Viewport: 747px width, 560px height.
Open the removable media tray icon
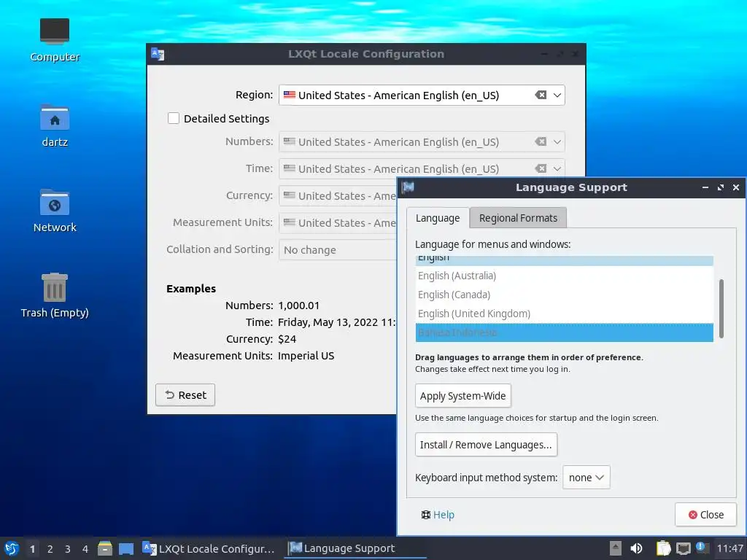615,548
